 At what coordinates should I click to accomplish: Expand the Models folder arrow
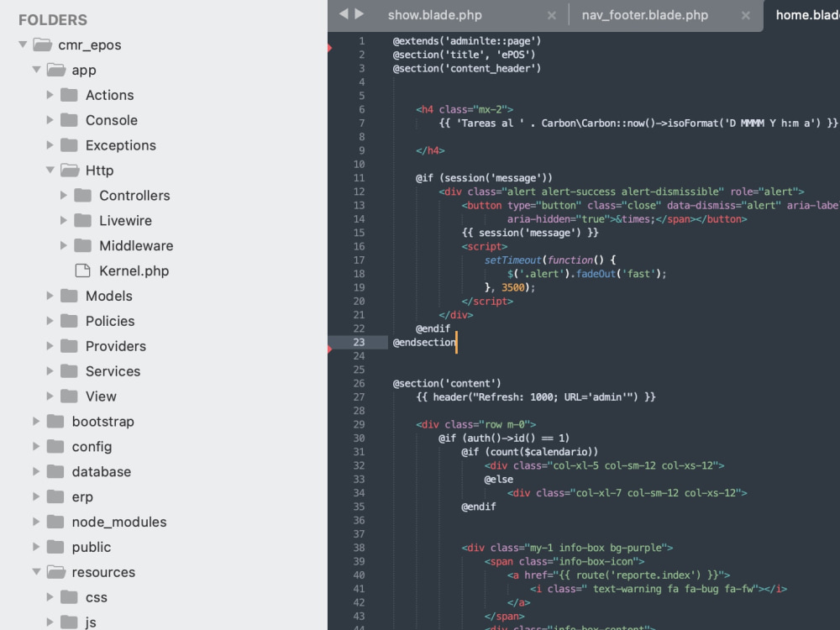[50, 296]
